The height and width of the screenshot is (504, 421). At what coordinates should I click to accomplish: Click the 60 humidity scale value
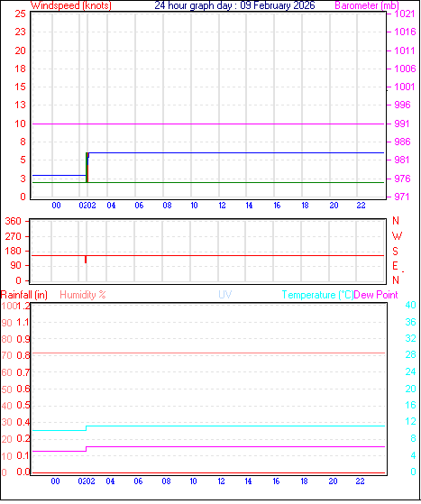6,372
